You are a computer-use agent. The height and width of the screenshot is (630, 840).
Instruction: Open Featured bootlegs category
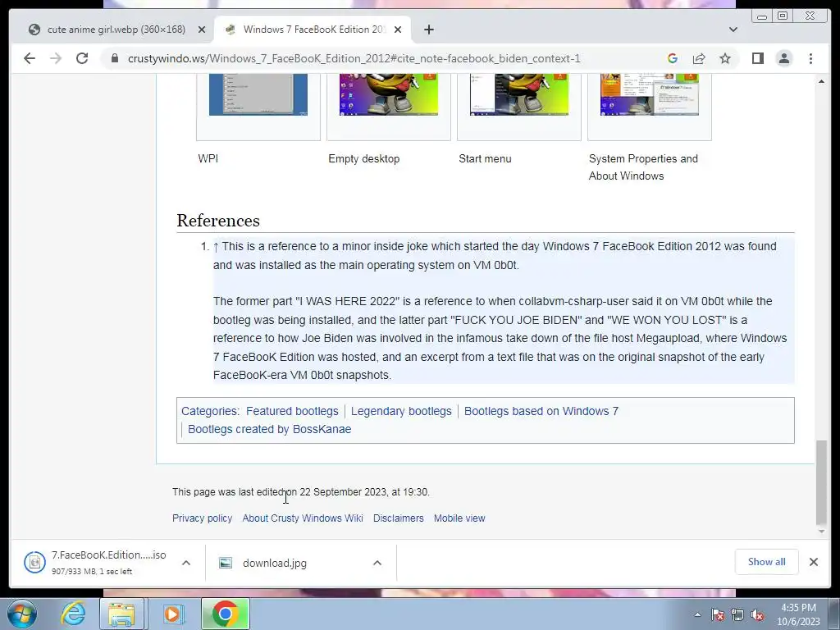pyautogui.click(x=292, y=411)
